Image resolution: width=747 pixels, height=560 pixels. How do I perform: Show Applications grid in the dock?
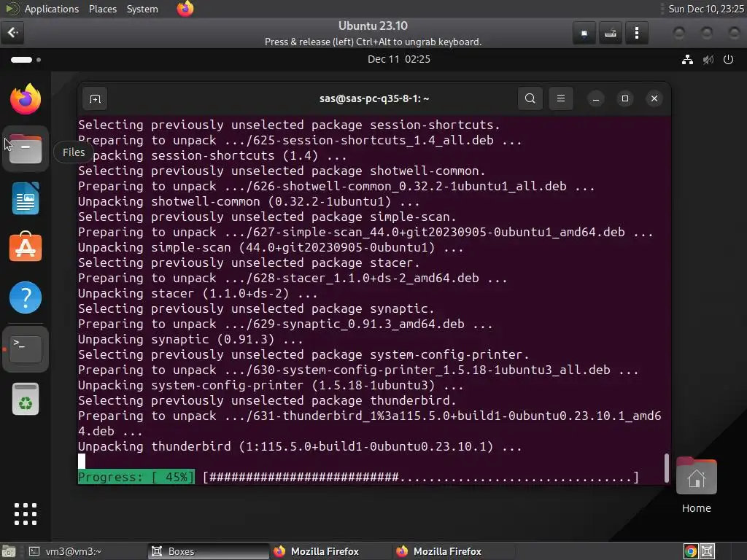26,514
